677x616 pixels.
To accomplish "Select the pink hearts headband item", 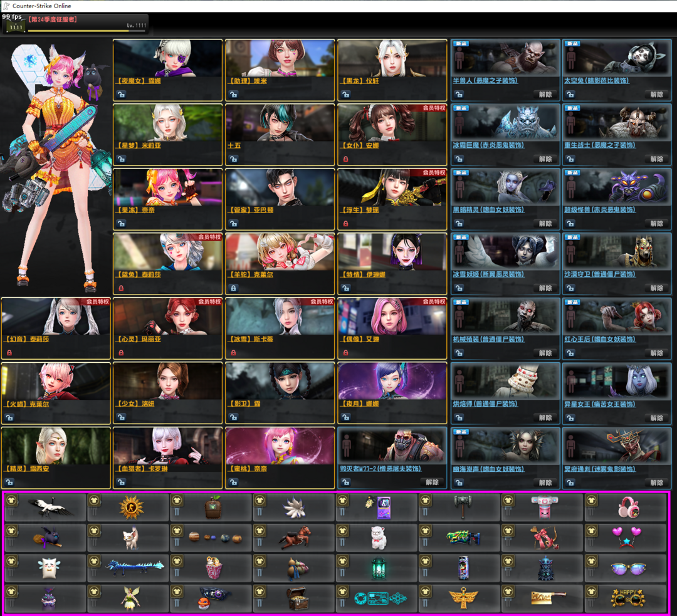I will [x=626, y=538].
